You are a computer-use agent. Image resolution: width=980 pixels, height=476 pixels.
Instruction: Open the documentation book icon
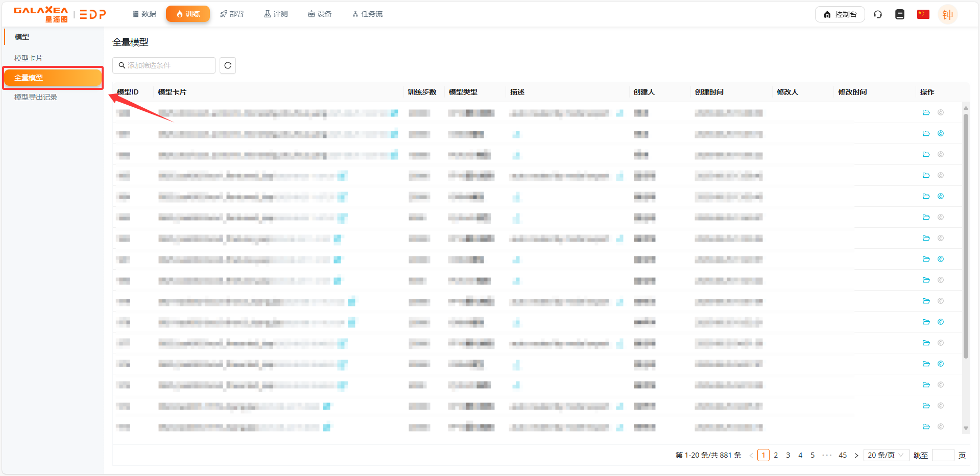pos(900,14)
